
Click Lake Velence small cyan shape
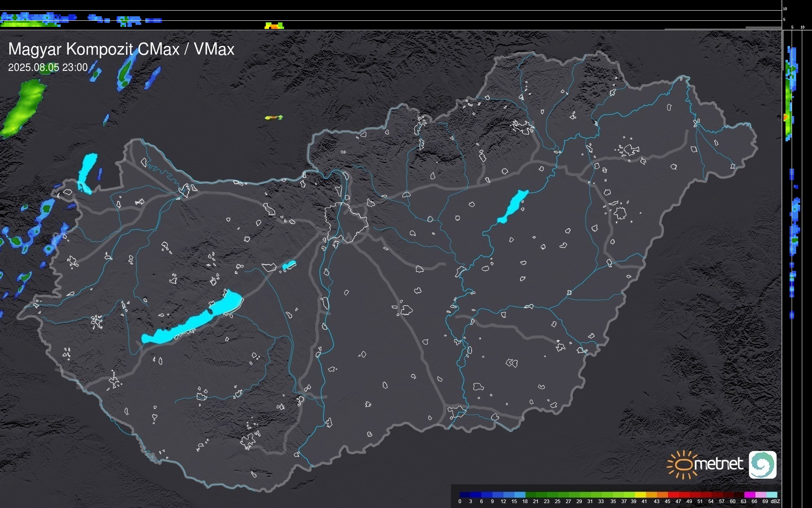[289, 265]
